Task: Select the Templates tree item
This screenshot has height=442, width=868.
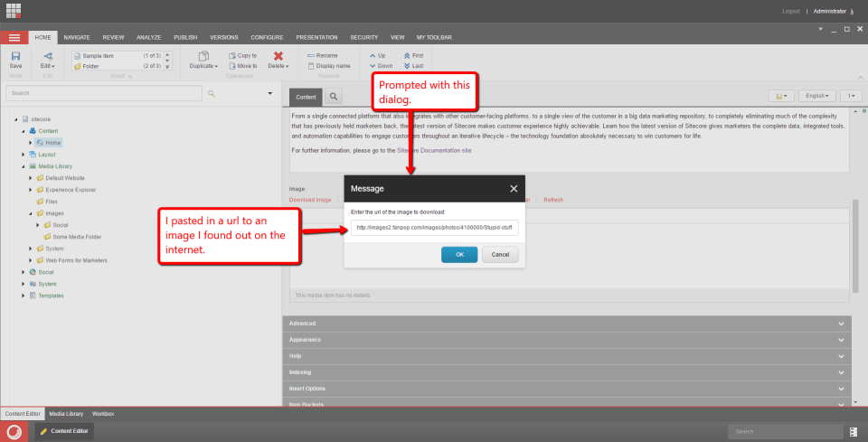Action: pos(51,296)
